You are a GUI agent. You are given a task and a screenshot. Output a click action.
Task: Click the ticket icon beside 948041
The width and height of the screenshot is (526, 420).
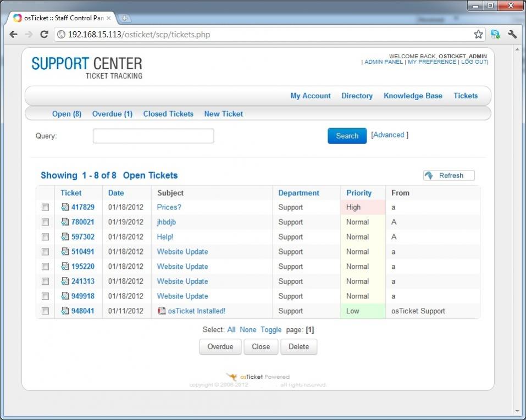(x=65, y=311)
